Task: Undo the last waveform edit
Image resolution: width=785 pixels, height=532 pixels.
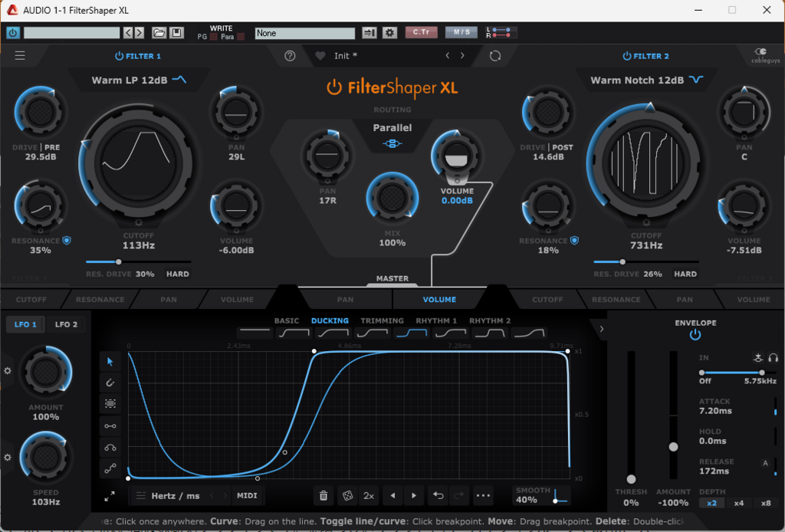Action: (438, 495)
